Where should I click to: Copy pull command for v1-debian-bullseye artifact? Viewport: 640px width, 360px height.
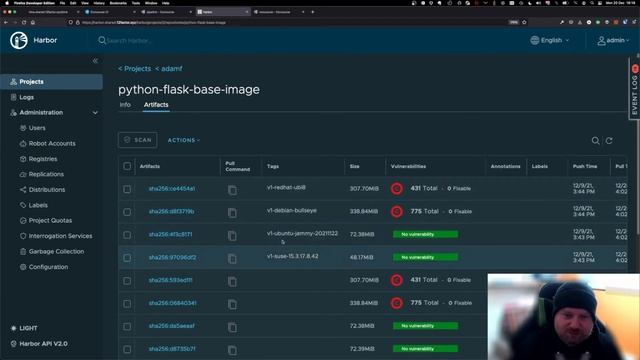coord(232,213)
